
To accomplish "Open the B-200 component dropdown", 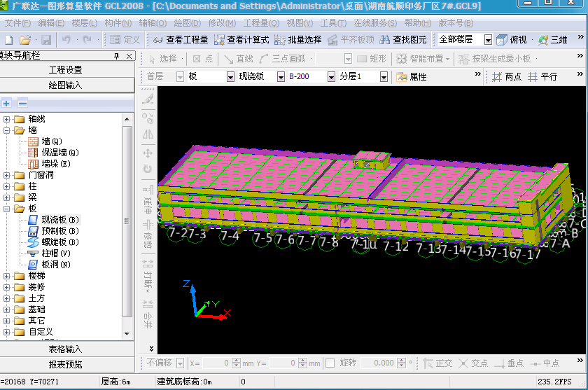I will tap(331, 77).
